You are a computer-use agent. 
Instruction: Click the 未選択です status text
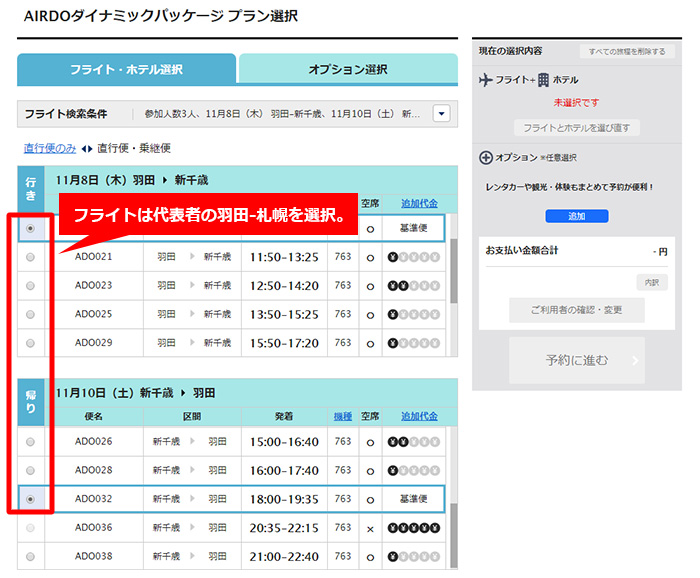576,103
